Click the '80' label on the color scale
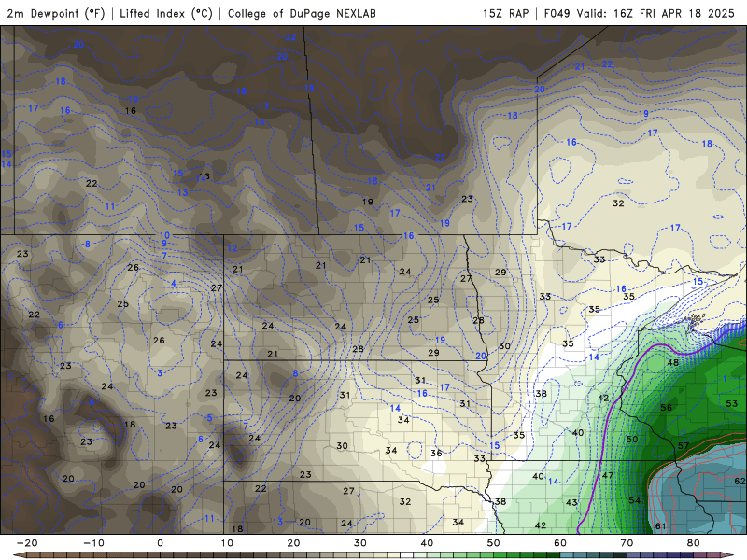This screenshot has width=747, height=560. click(x=694, y=543)
